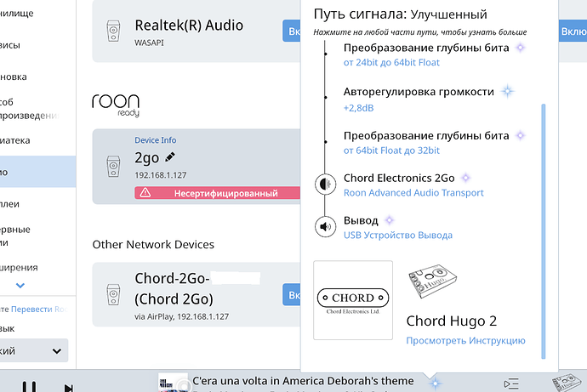This screenshot has width=587, height=392.
Task: Click the Путь сигнала: Улучшенный heading
Action: tap(400, 14)
